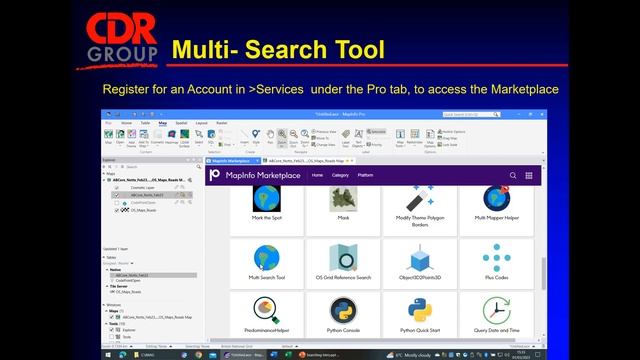Click the Map Options ribbon icon
The height and width of the screenshot is (360, 640).
[430, 138]
